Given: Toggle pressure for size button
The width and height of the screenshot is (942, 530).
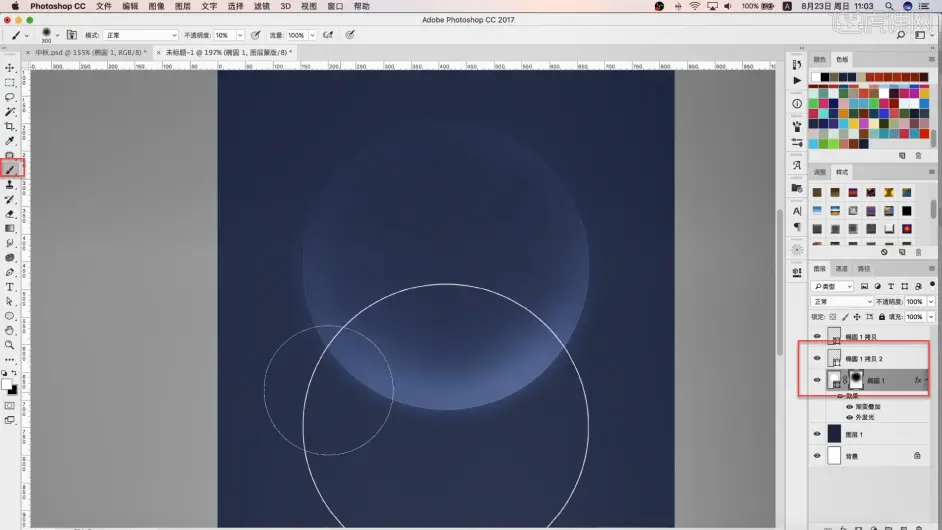Looking at the screenshot, I should [x=350, y=35].
